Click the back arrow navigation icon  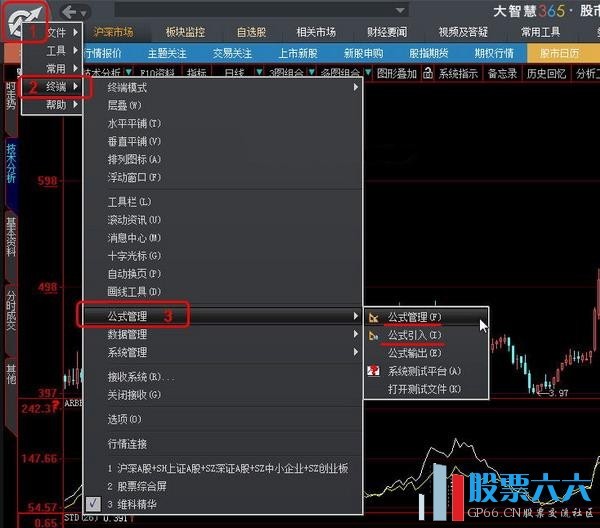[x=69, y=12]
